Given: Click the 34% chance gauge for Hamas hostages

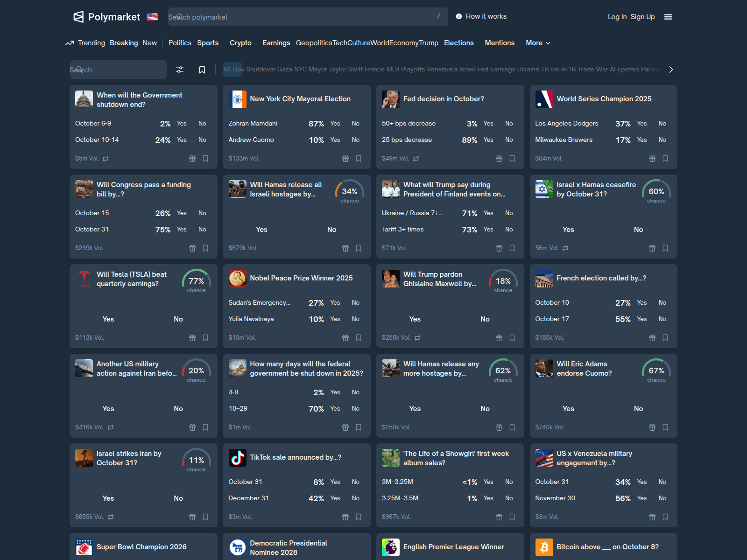Looking at the screenshot, I should click(349, 191).
